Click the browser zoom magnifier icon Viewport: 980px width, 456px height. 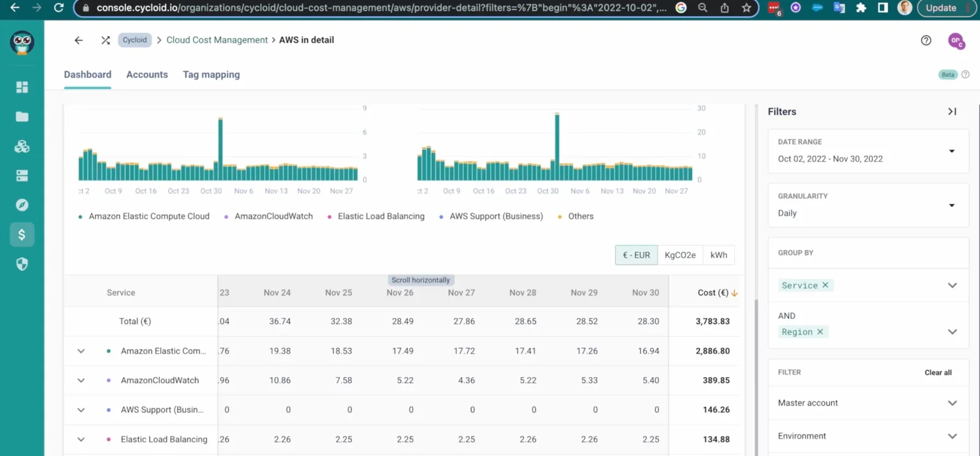[703, 8]
